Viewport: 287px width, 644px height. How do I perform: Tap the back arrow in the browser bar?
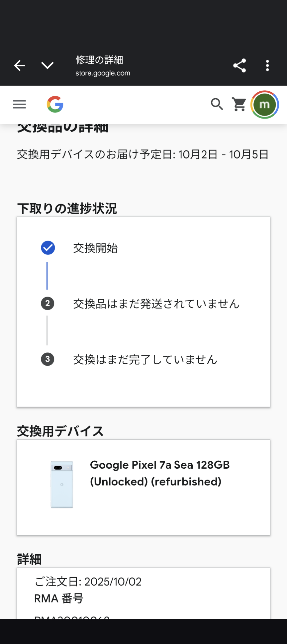tap(20, 65)
